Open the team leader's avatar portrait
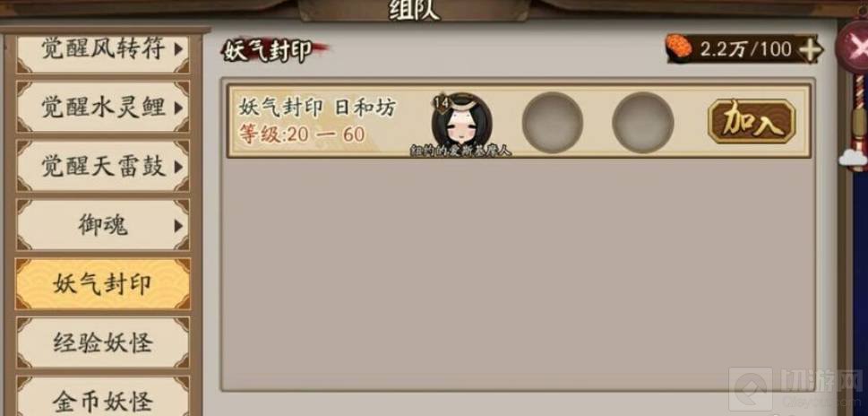The height and width of the screenshot is (416, 868). [x=461, y=121]
